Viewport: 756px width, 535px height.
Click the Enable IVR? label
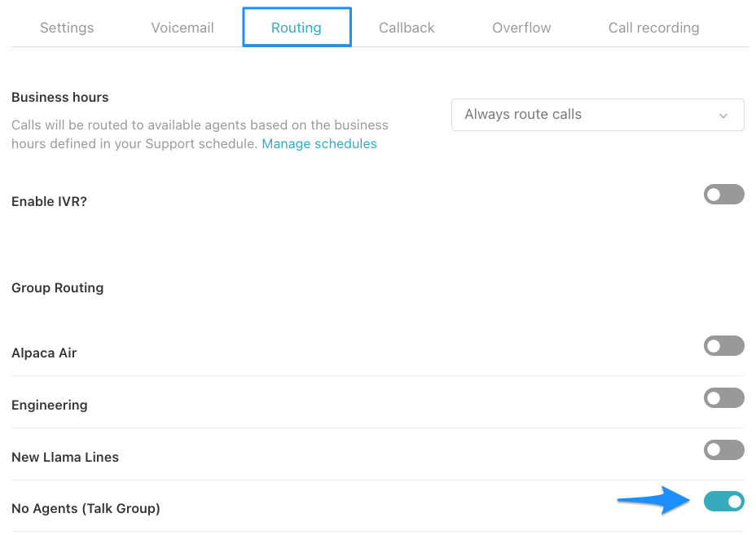pos(49,201)
